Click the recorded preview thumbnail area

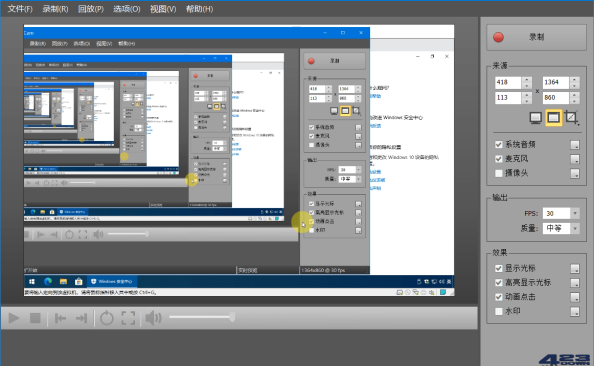(x=239, y=160)
